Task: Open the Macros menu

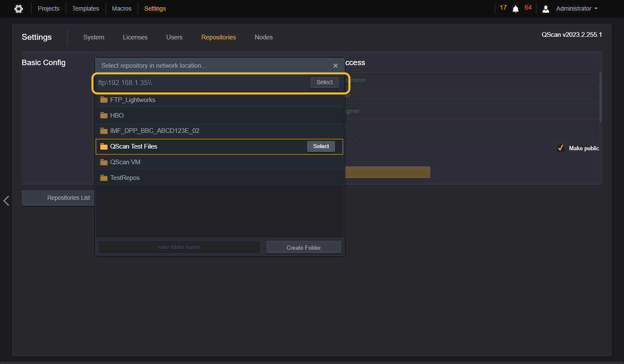Action: (122, 8)
